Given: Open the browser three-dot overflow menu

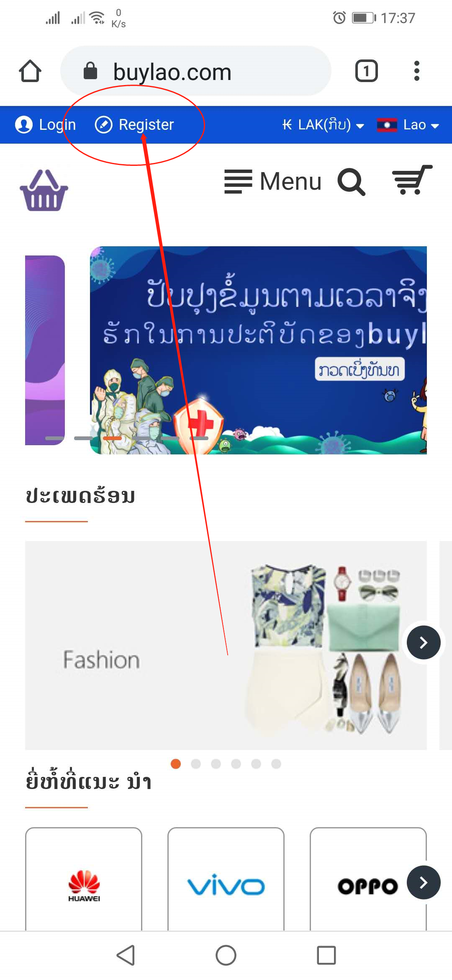Looking at the screenshot, I should coord(416,71).
